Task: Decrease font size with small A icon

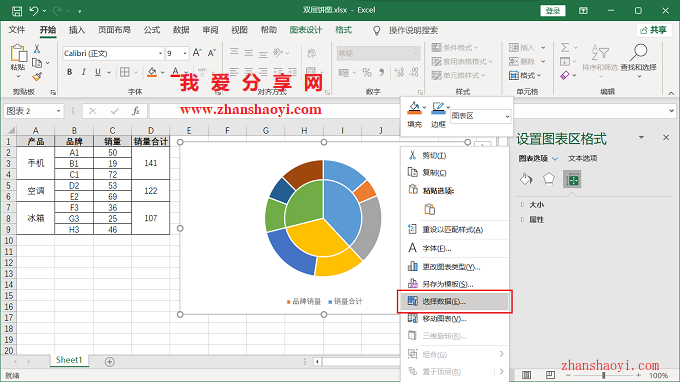Action: pyautogui.click(x=212, y=53)
